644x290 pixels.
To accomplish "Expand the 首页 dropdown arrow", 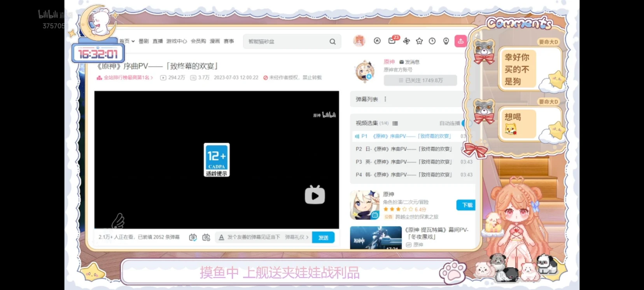I will [x=133, y=41].
